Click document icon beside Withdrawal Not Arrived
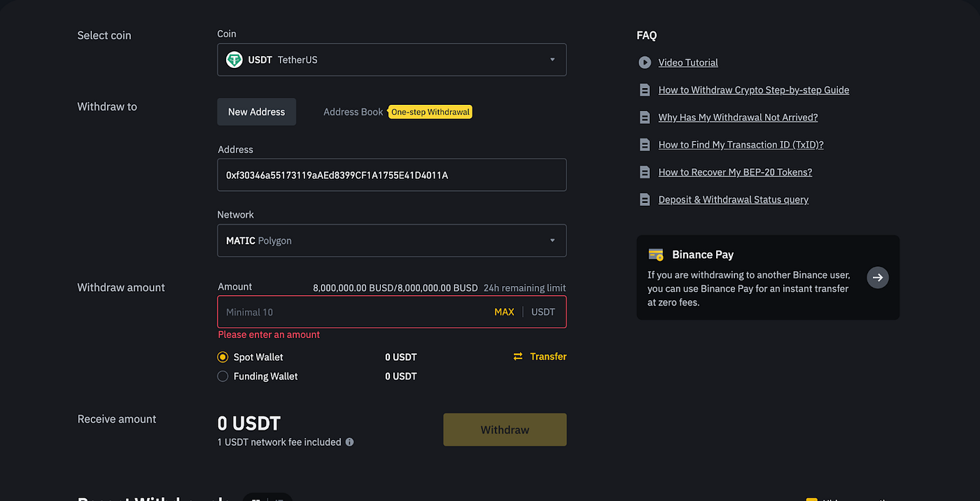Viewport: 980px width, 501px height. [x=645, y=118]
